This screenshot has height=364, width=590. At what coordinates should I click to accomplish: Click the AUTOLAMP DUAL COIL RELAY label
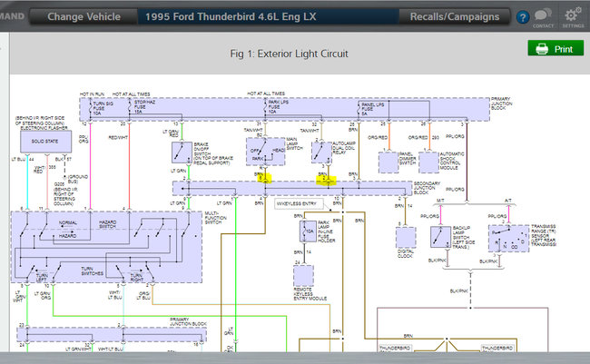tap(344, 148)
